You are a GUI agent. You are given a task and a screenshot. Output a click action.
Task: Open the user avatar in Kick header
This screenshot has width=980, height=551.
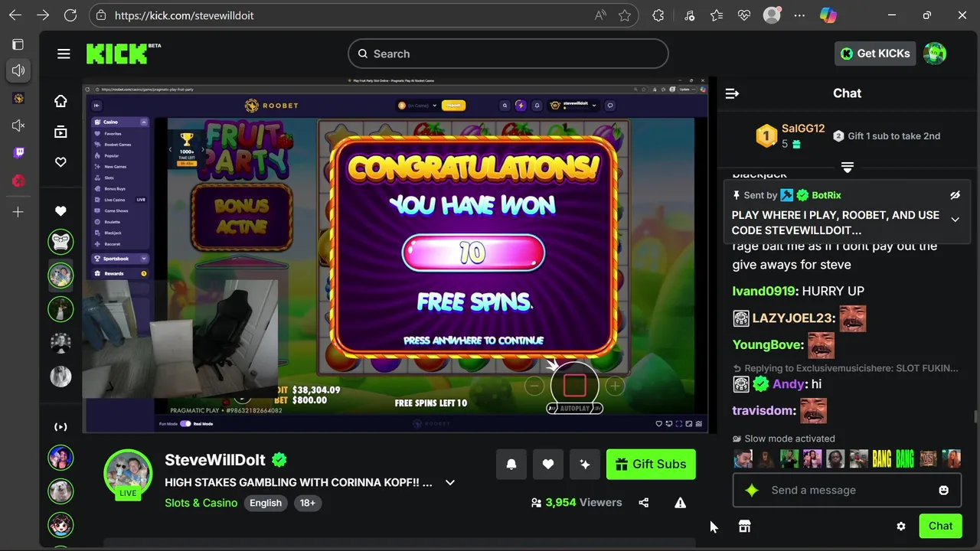935,54
